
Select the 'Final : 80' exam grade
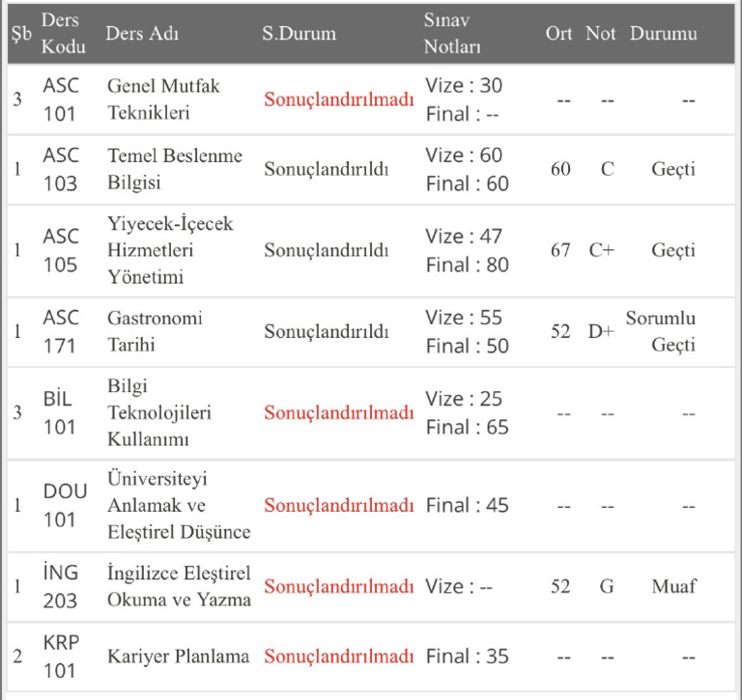pyautogui.click(x=467, y=265)
